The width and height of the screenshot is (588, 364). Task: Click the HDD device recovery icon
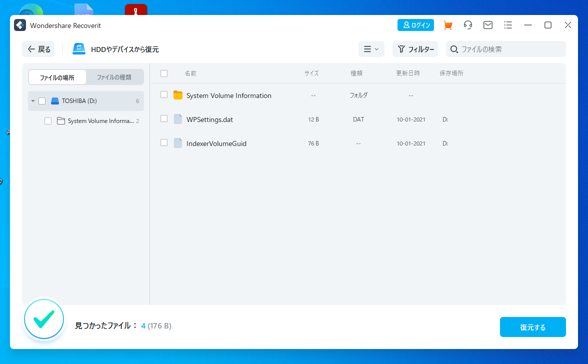78,48
